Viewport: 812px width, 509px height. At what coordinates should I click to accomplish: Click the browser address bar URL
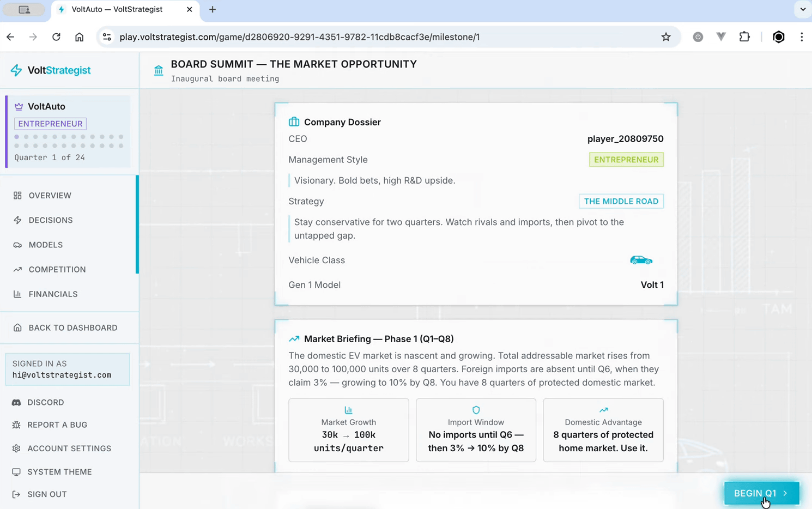pos(300,37)
